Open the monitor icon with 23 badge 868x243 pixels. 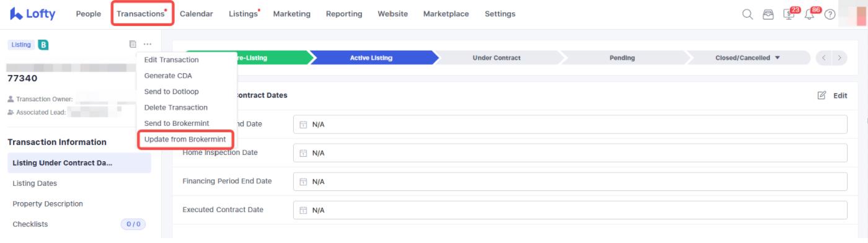[789, 14]
